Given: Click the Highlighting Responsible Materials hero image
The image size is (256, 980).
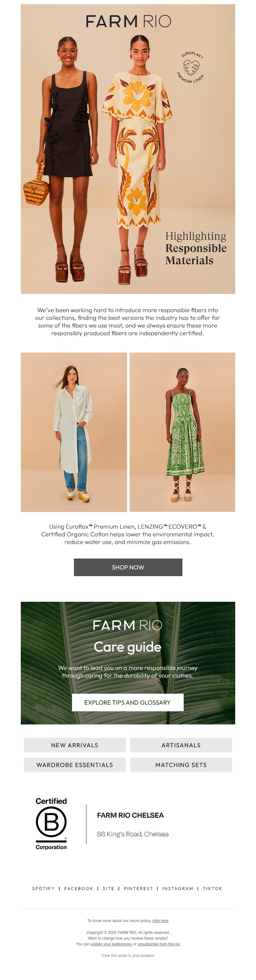Looking at the screenshot, I should point(128,149).
